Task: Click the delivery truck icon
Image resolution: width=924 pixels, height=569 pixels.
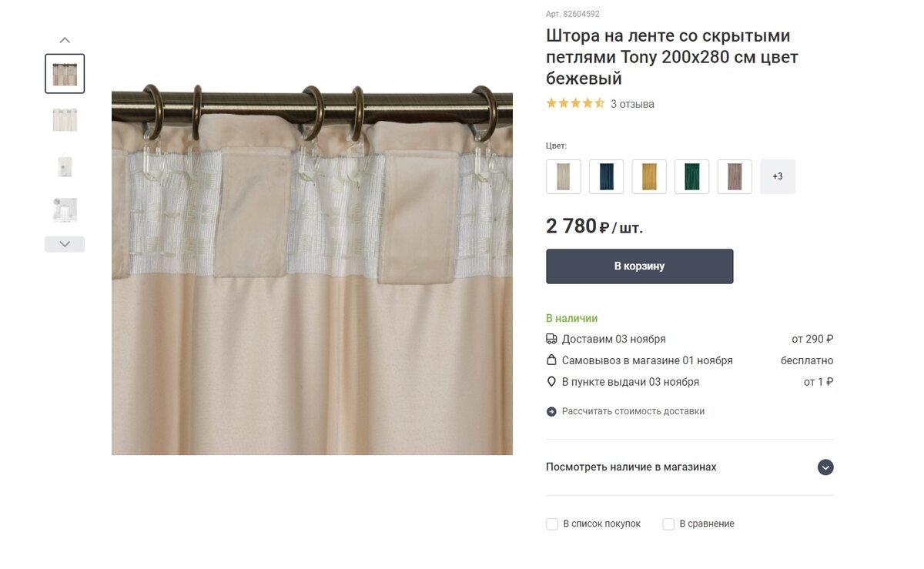Action: coord(551,339)
